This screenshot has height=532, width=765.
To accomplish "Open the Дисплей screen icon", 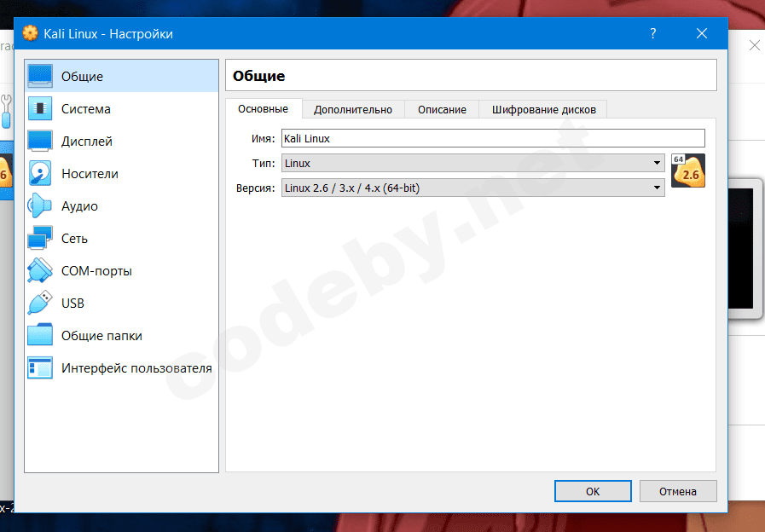I will [40, 141].
